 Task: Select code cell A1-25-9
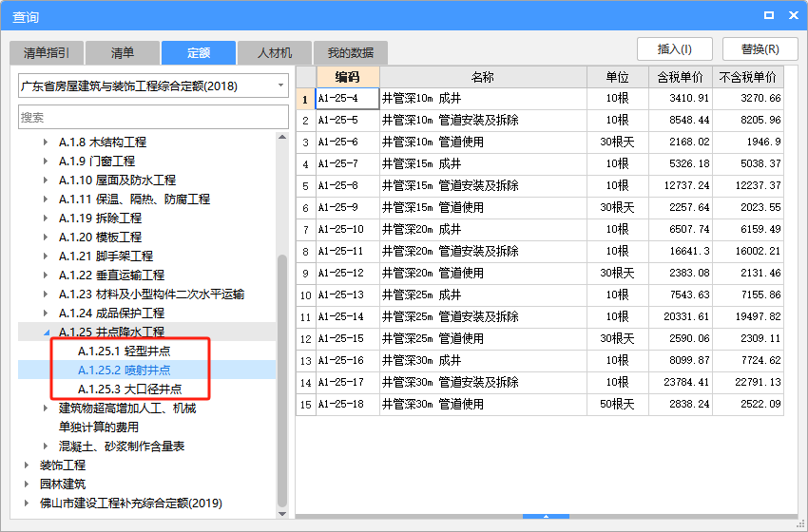pos(348,207)
